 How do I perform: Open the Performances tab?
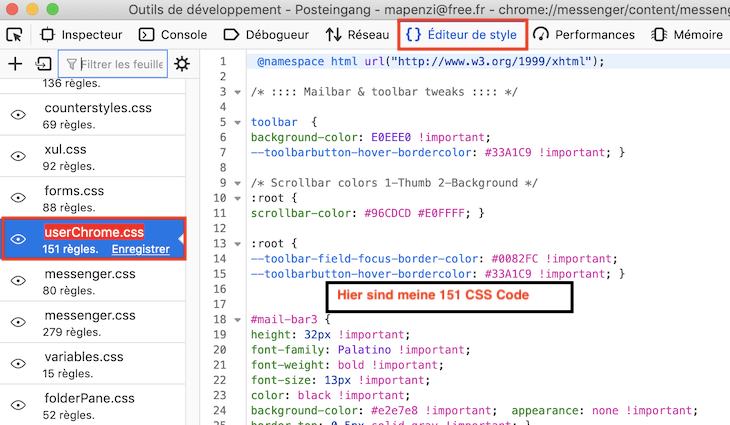pos(584,35)
